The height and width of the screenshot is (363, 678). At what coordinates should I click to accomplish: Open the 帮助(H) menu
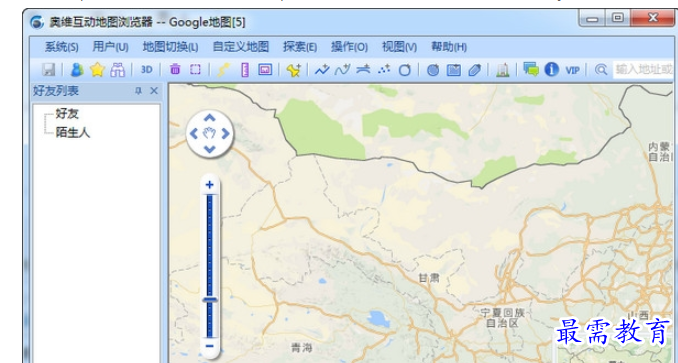pyautogui.click(x=449, y=47)
